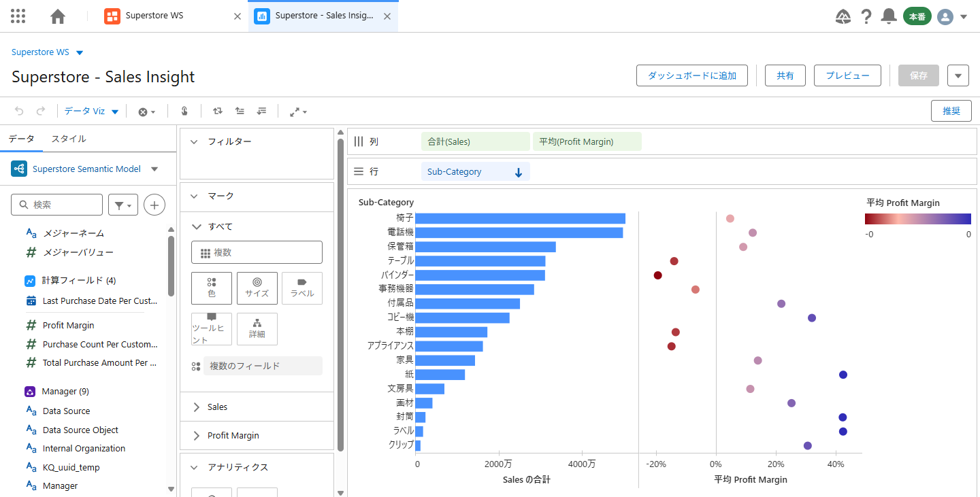Click the sort ascending icon
This screenshot has width=980, height=497.
point(240,111)
